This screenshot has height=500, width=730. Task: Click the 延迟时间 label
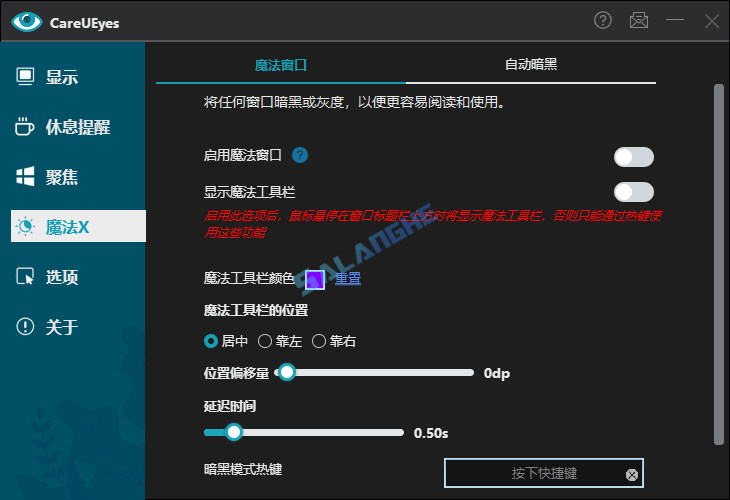click(230, 406)
